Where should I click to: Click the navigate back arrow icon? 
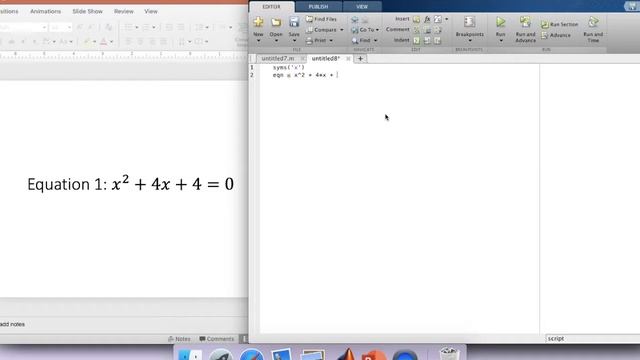click(355, 20)
